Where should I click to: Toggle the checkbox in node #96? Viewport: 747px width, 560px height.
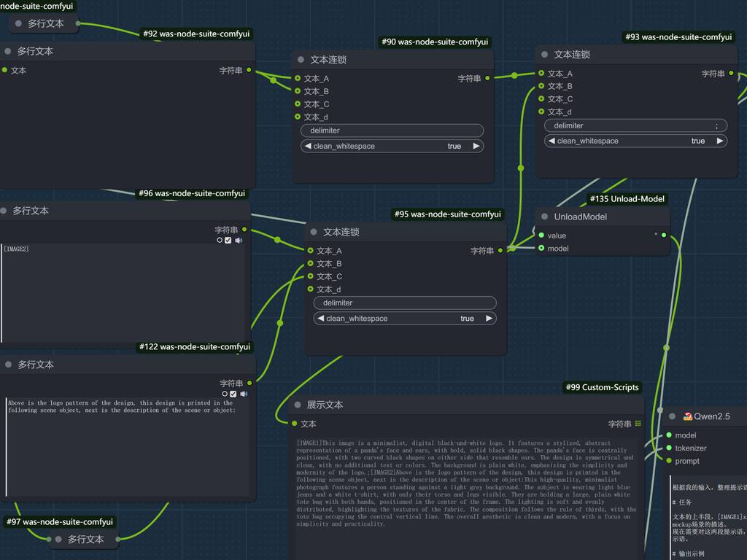click(x=228, y=240)
